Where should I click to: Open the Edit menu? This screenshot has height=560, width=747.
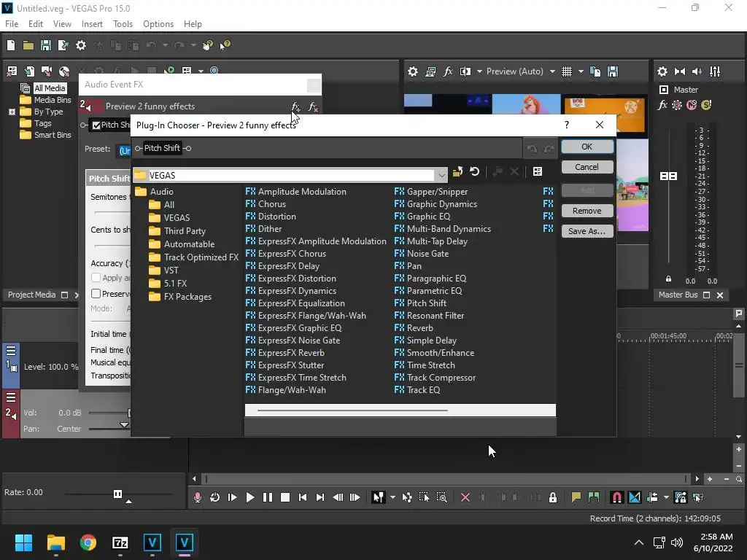[x=36, y=24]
